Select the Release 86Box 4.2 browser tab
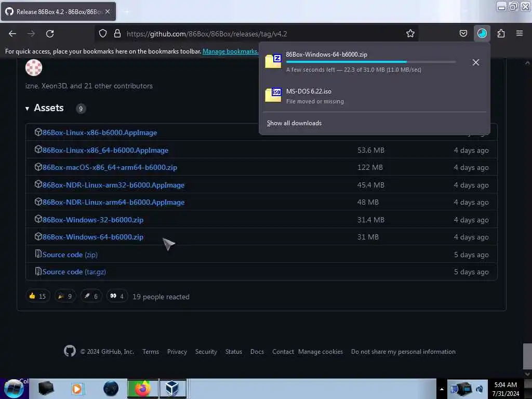Screen dimensions: 532x399 [58, 11]
